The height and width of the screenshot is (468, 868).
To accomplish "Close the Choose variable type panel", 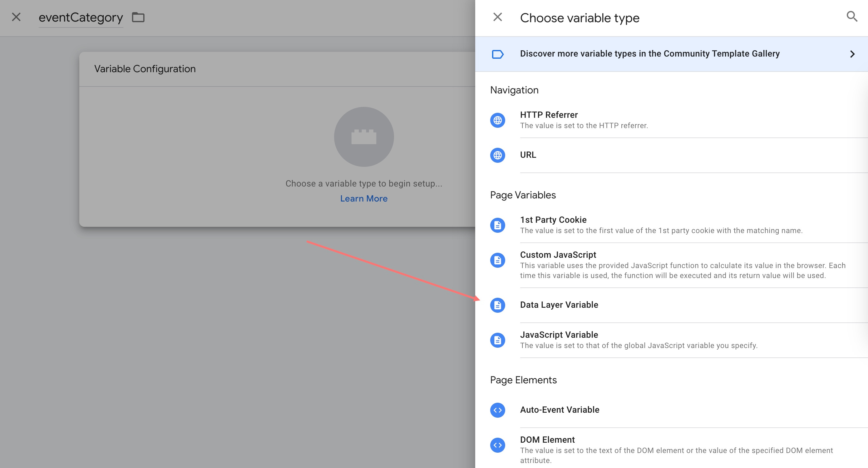I will pyautogui.click(x=497, y=17).
